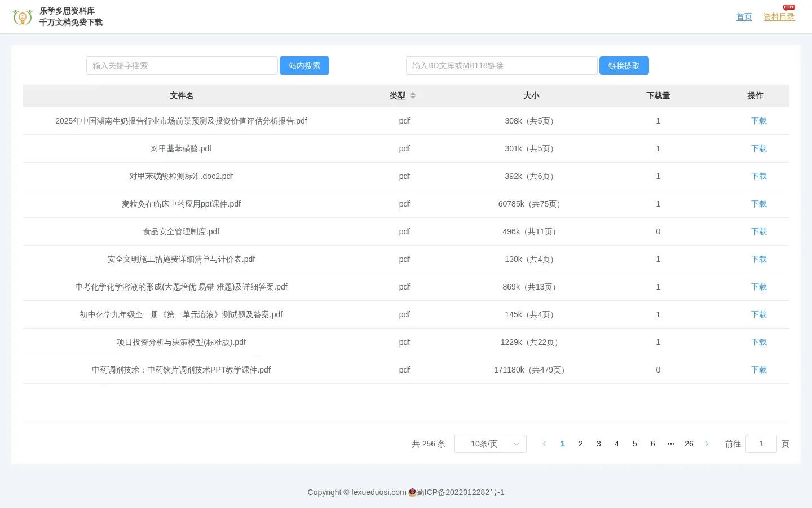
Task: Select page 5 in pagination
Action: pos(635,444)
